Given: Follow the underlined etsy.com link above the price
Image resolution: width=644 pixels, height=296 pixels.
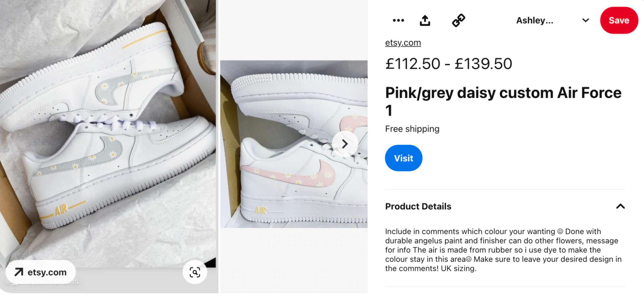Looking at the screenshot, I should [x=403, y=43].
